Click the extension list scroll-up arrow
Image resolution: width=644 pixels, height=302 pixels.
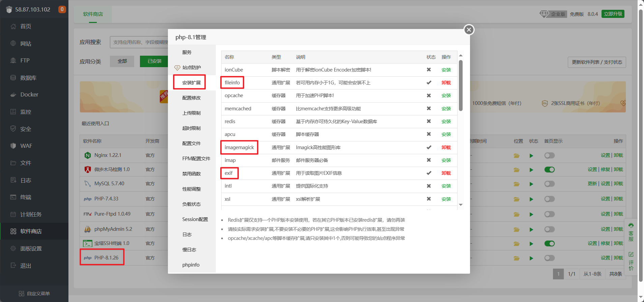pos(461,55)
